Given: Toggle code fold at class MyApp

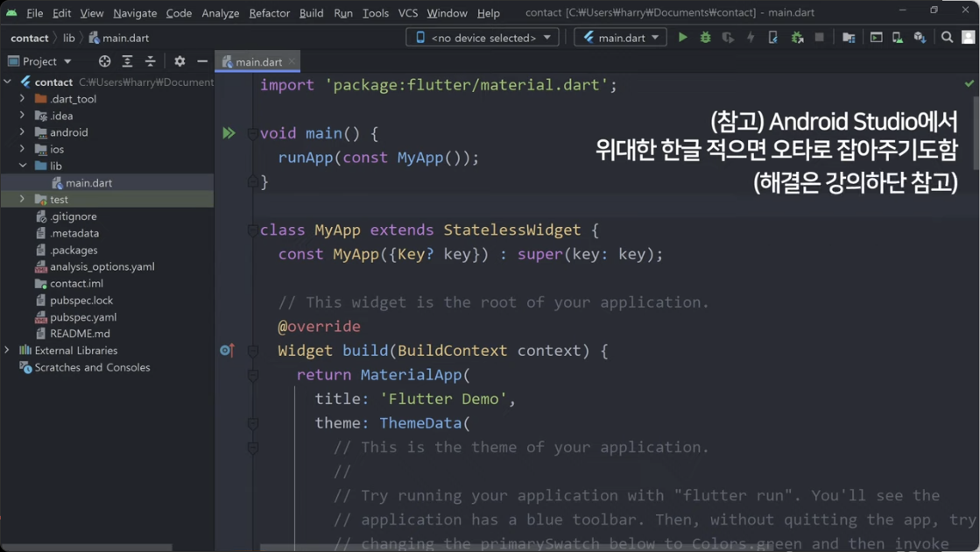Looking at the screenshot, I should [252, 230].
